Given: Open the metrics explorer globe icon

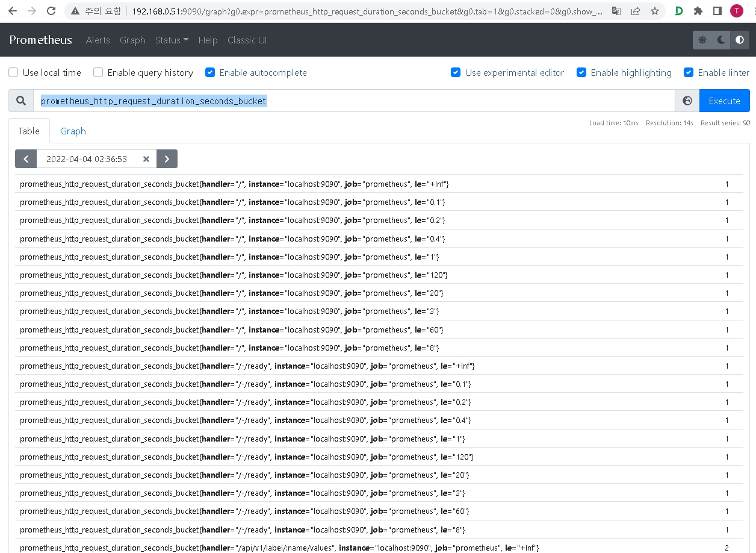Looking at the screenshot, I should 687,101.
